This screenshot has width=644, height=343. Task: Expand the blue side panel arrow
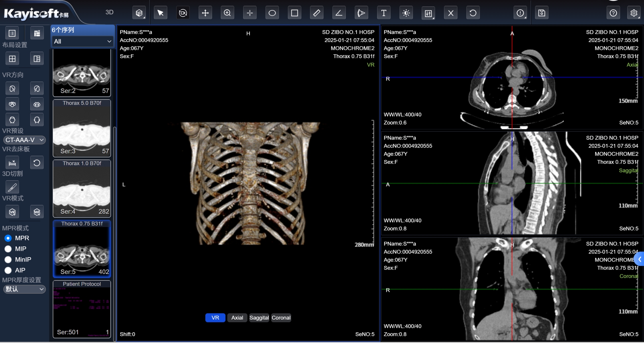pos(639,259)
